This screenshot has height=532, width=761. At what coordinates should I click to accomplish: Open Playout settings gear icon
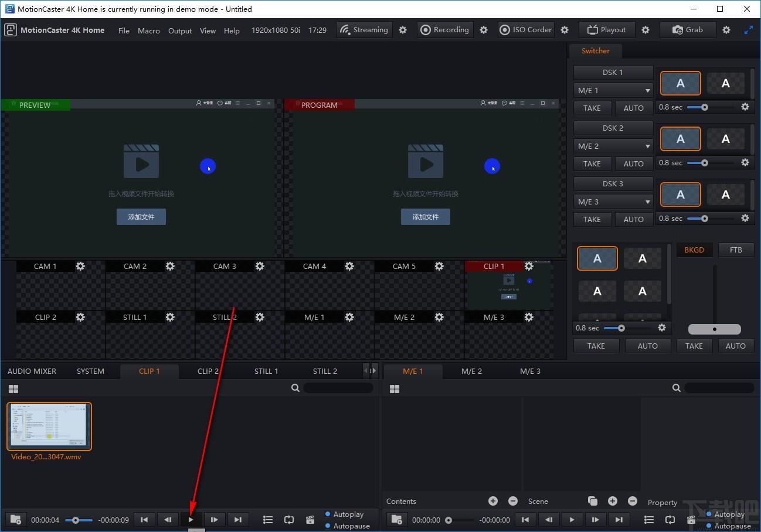(646, 30)
